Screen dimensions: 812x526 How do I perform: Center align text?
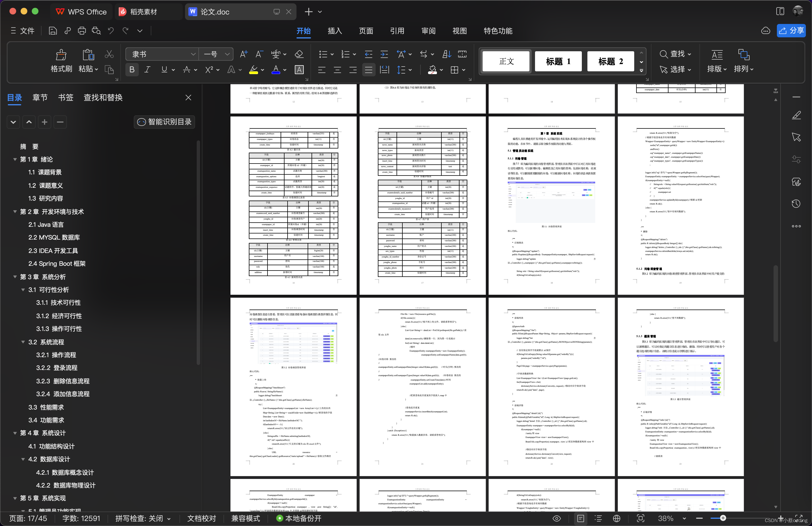click(337, 70)
